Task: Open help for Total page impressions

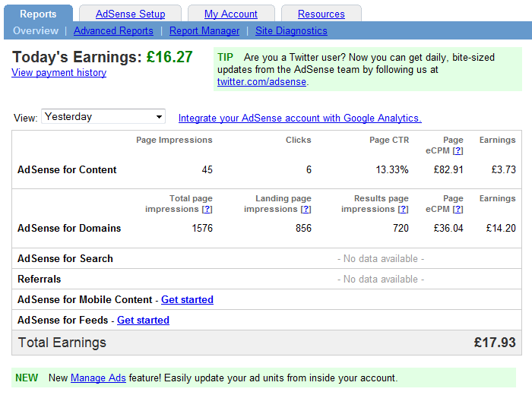Action: tap(207, 210)
